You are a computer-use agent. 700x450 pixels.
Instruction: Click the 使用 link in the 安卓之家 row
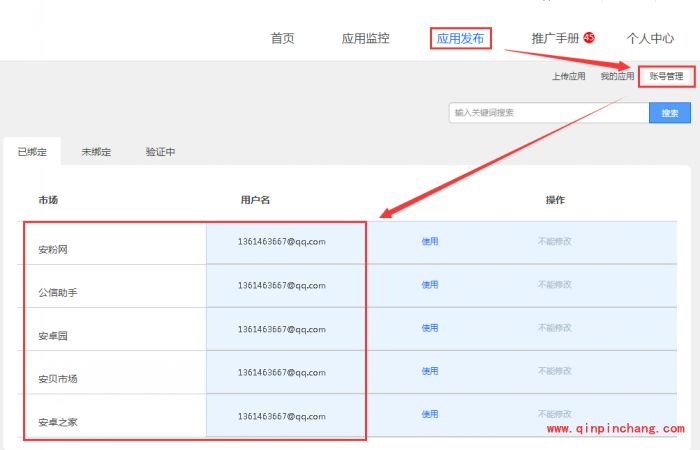pyautogui.click(x=430, y=414)
